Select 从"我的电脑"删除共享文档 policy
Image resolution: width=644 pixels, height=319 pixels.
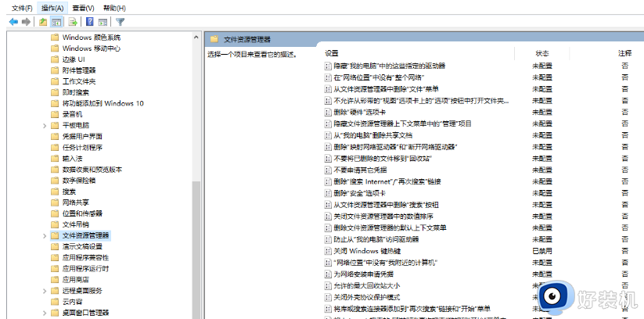pos(369,135)
